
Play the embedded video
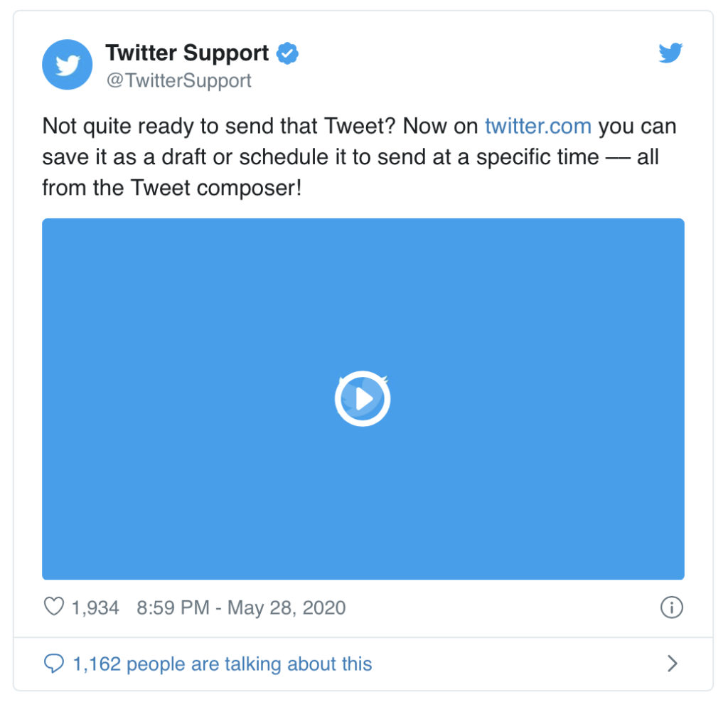pos(363,398)
